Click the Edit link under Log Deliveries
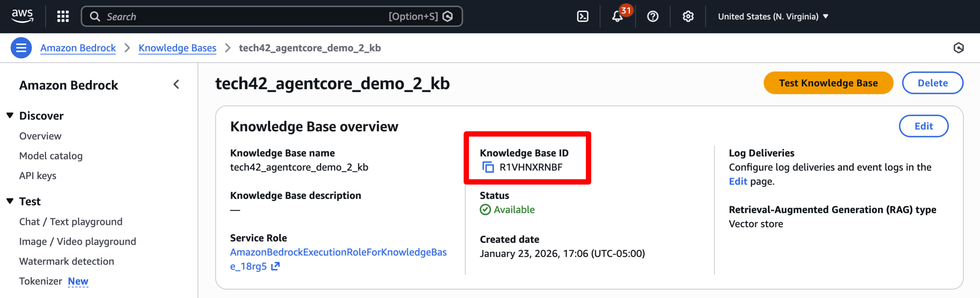Image resolution: width=980 pixels, height=298 pixels. pos(738,181)
